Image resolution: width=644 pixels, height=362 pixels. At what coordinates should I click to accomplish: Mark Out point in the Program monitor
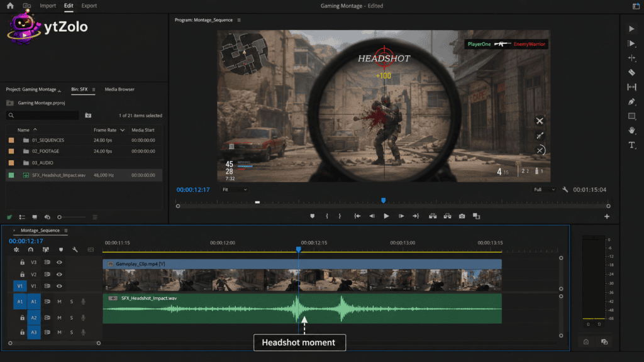(340, 216)
